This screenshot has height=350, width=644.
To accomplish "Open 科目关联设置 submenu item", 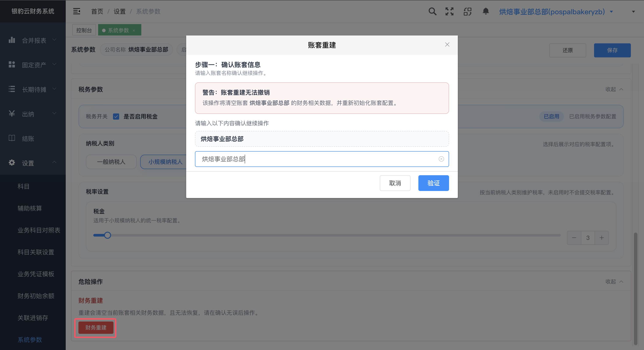I will (33, 252).
